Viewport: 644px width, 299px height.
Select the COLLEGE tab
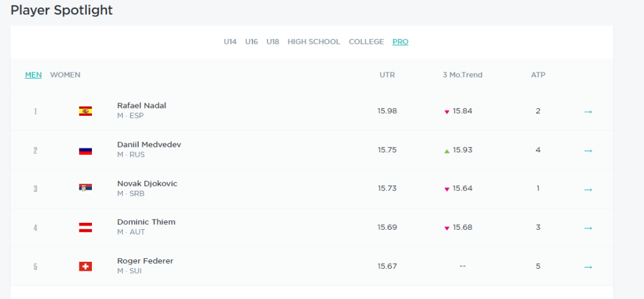366,42
